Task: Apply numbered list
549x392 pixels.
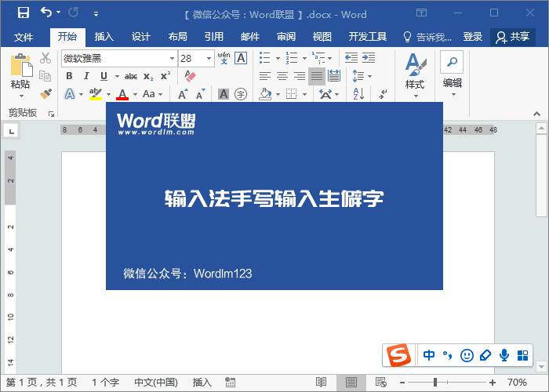Action: pyautogui.click(x=291, y=58)
